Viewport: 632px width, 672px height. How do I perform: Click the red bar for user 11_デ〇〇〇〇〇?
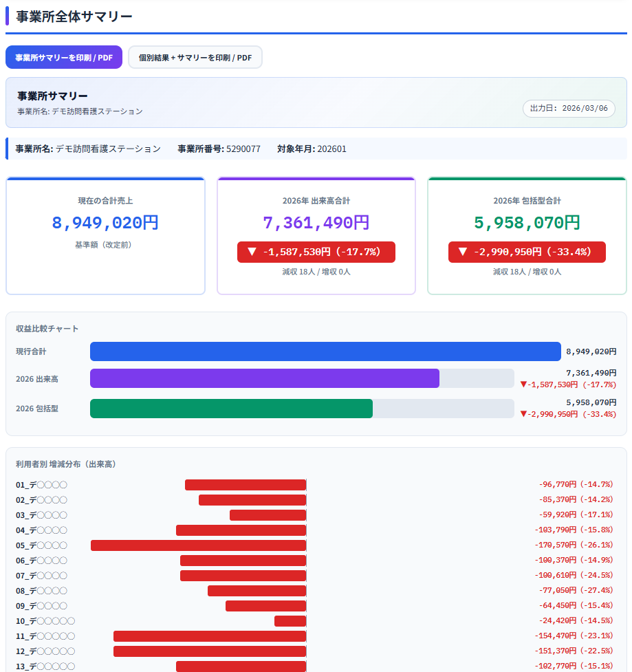click(x=210, y=636)
